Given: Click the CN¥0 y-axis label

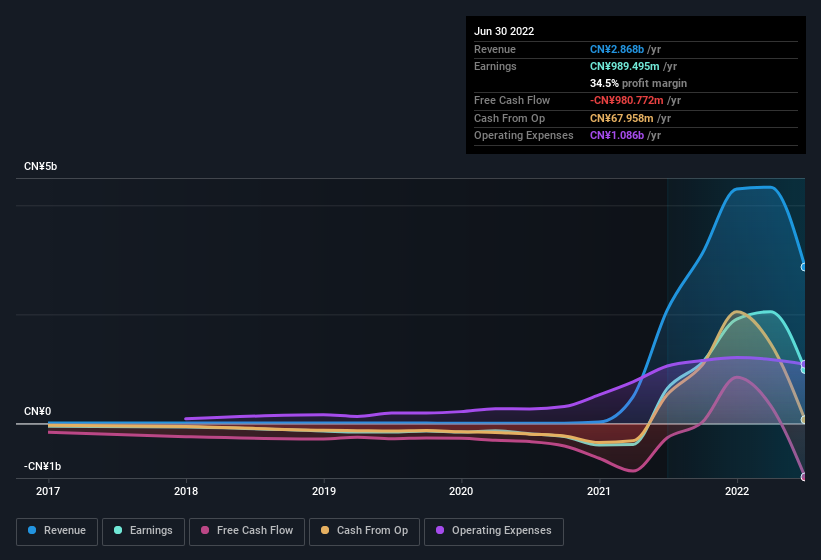Looking at the screenshot, I should pos(38,411).
